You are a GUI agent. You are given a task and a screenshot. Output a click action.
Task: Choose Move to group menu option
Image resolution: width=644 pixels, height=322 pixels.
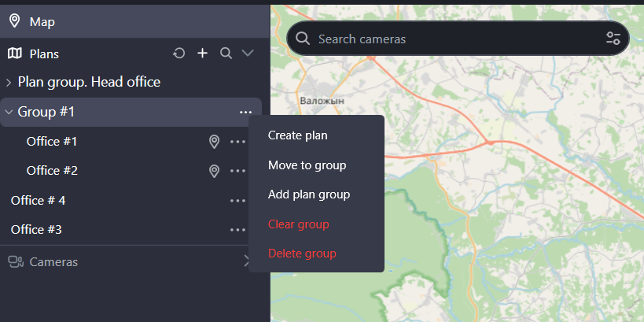click(x=307, y=165)
